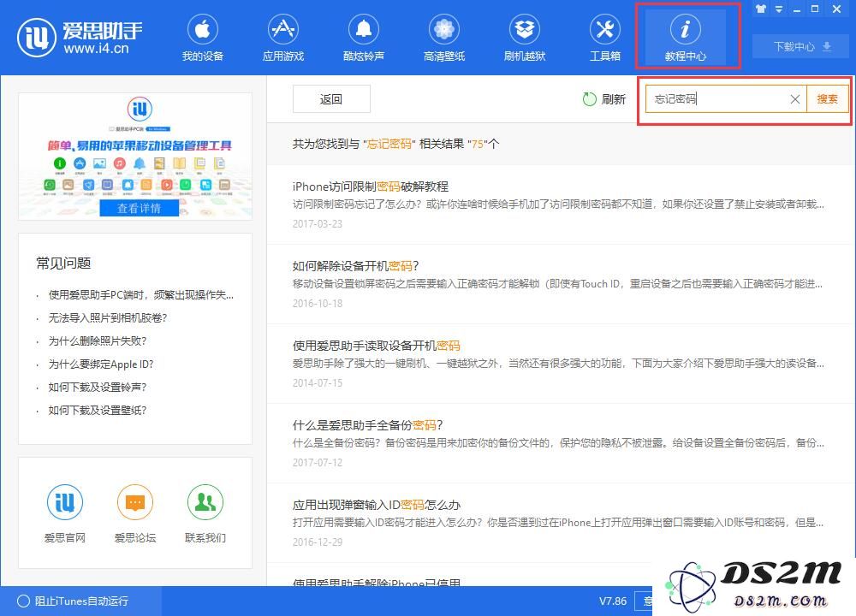Click the 爱思助手 i4 logo

pyautogui.click(x=80, y=38)
